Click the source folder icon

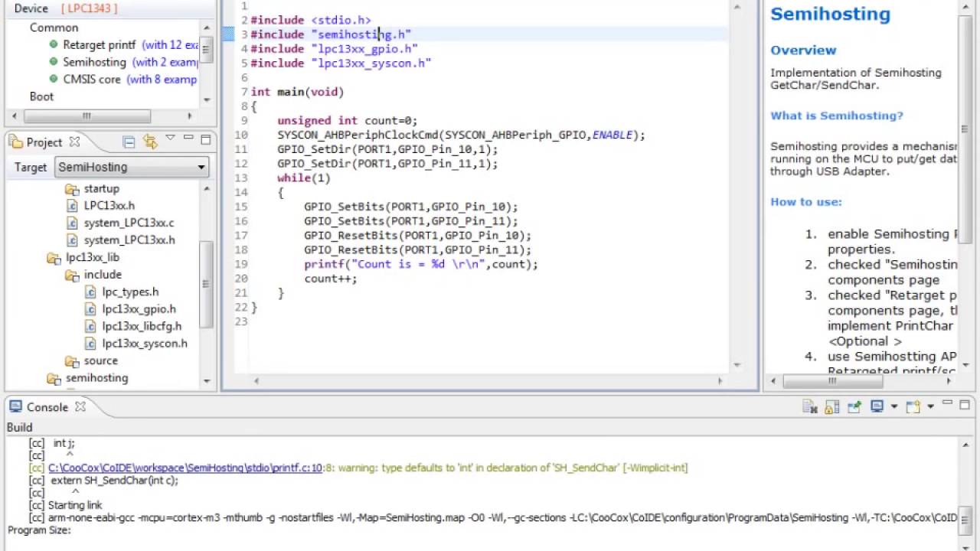click(x=72, y=361)
